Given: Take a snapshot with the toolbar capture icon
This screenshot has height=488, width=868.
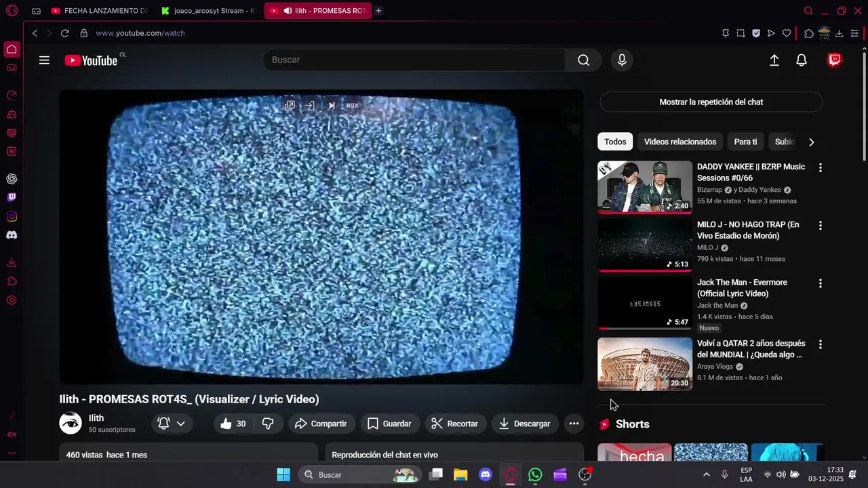Looking at the screenshot, I should (741, 33).
